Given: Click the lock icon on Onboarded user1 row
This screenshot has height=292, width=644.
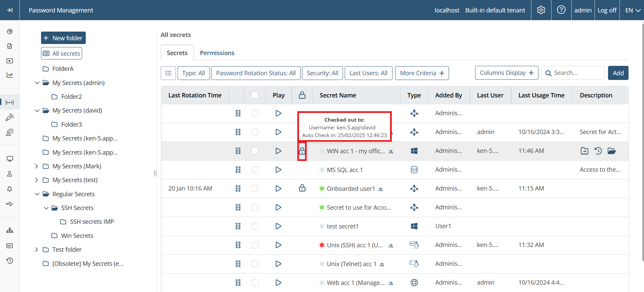Looking at the screenshot, I should (302, 188).
